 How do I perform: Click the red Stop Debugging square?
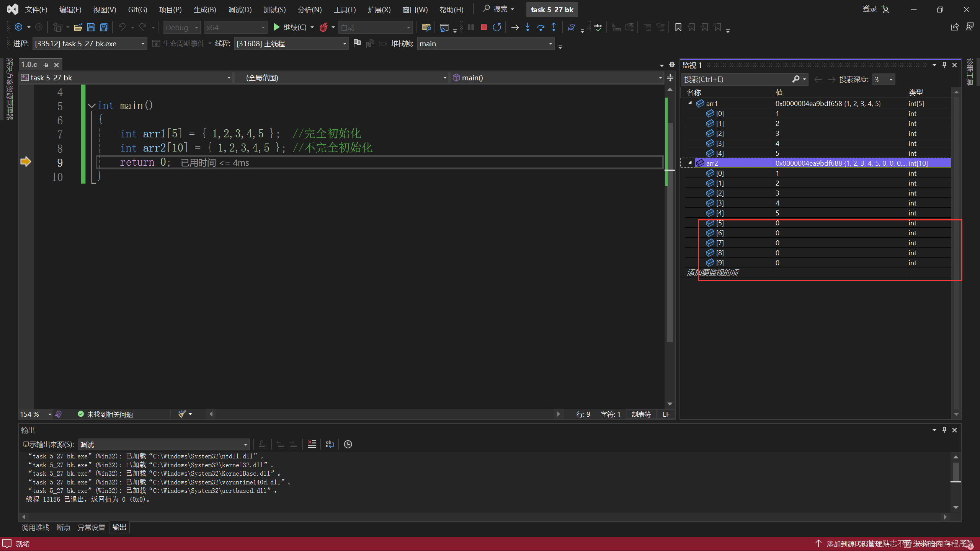pos(484,27)
